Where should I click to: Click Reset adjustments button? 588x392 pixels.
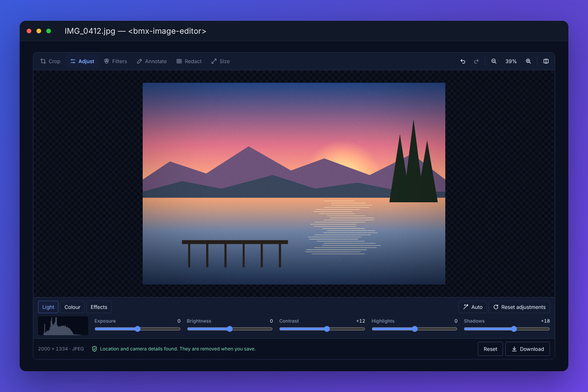pyautogui.click(x=519, y=307)
